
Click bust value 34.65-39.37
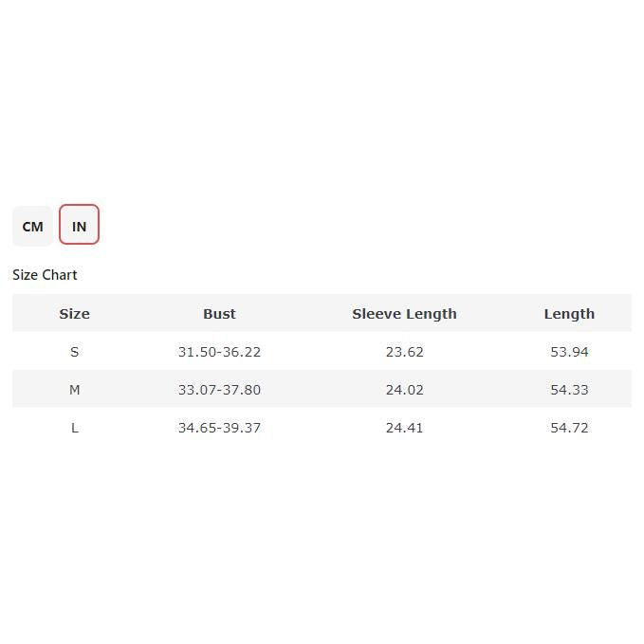point(219,428)
